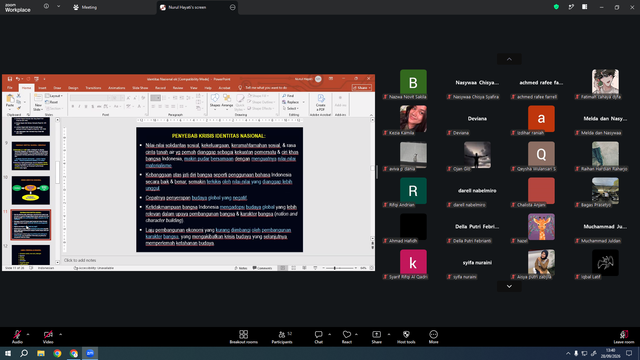Expand the dropdown arrow beside meeting info
The image size is (640, 360).
[58, 7]
